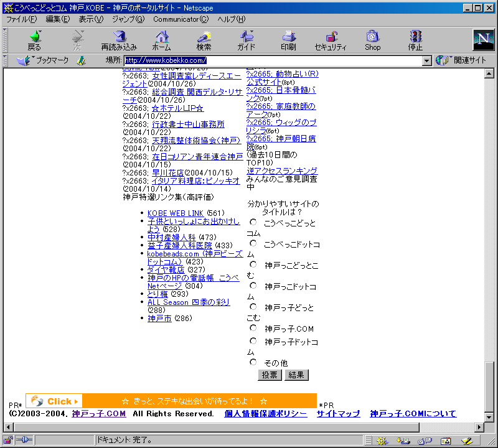Open Newsgroups from component bar
The height and width of the screenshot is (448, 498).
coord(425,441)
